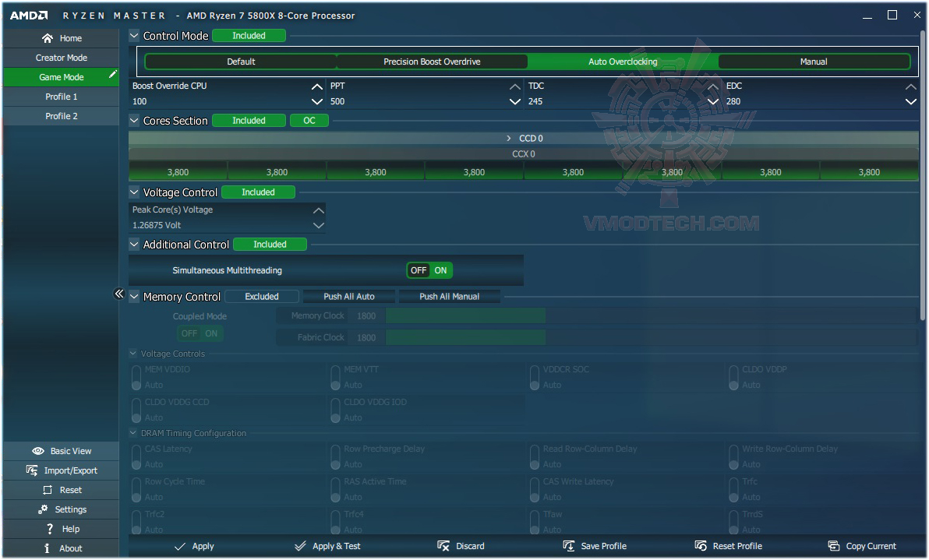Screen dimensions: 929x560
Task: Click the Copy Current icon
Action: [834, 546]
